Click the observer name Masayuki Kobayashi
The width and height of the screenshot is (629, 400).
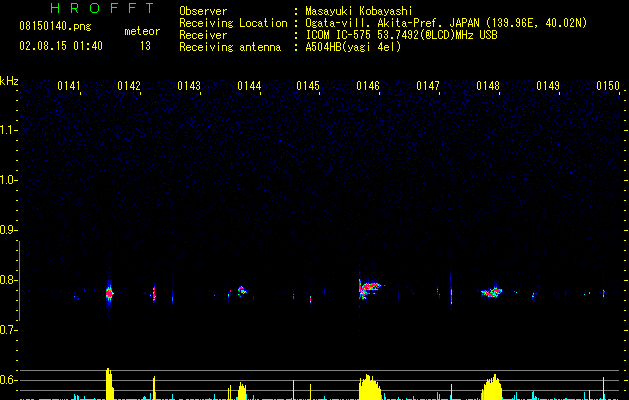point(359,11)
